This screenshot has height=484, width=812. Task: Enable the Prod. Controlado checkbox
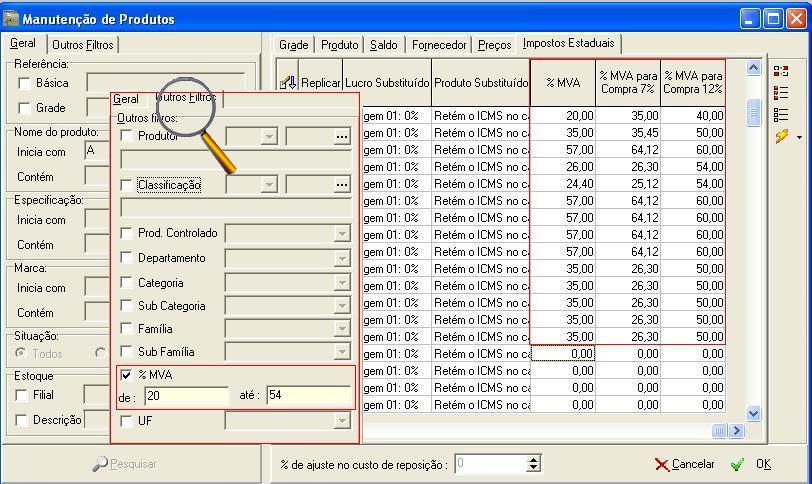click(x=126, y=233)
